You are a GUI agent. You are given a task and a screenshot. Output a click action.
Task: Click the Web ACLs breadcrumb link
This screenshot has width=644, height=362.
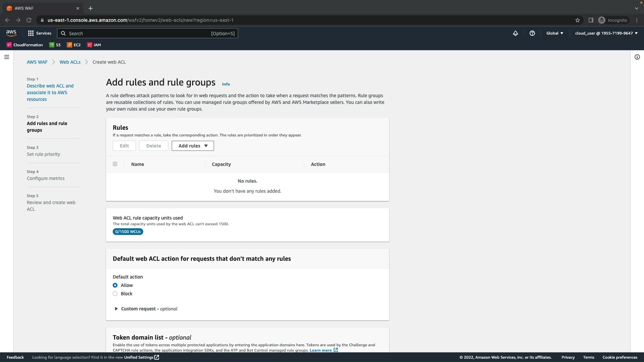(70, 62)
